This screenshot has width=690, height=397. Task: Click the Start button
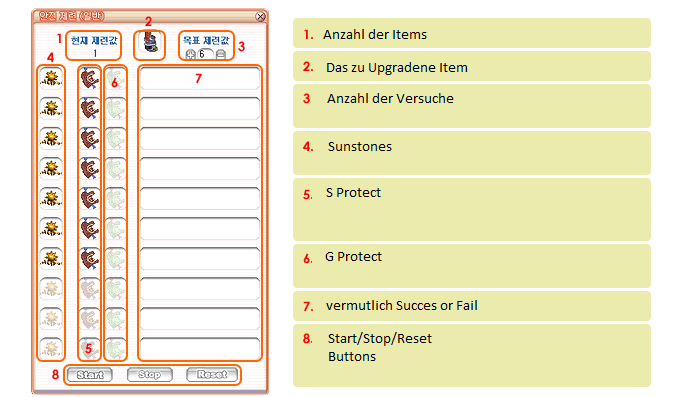[x=90, y=375]
